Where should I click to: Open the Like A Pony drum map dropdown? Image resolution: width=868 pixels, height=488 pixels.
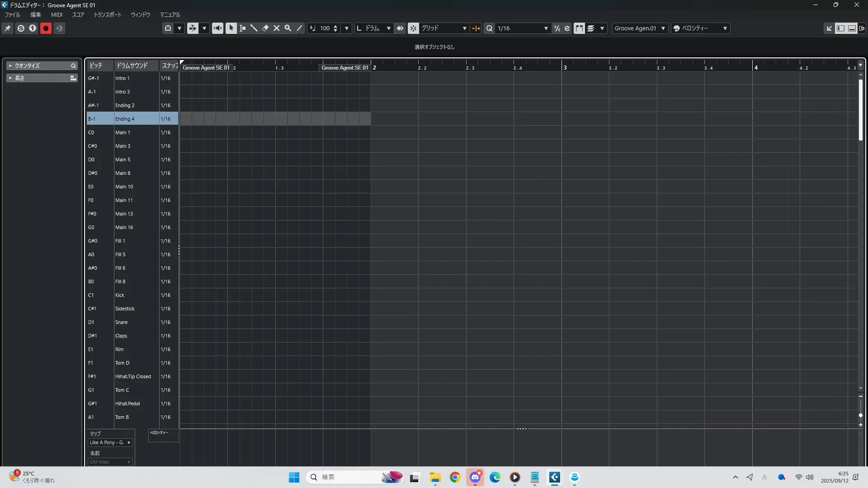[x=110, y=442]
